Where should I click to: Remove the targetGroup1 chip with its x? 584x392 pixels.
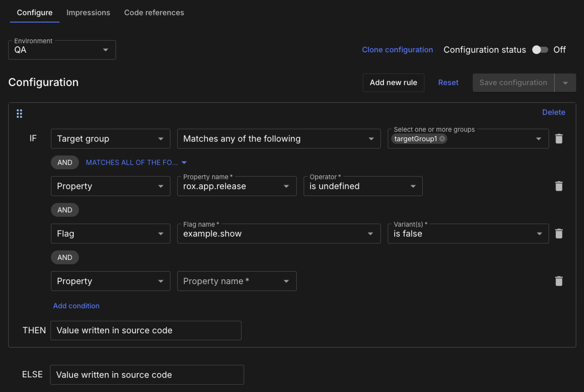pyautogui.click(x=442, y=139)
